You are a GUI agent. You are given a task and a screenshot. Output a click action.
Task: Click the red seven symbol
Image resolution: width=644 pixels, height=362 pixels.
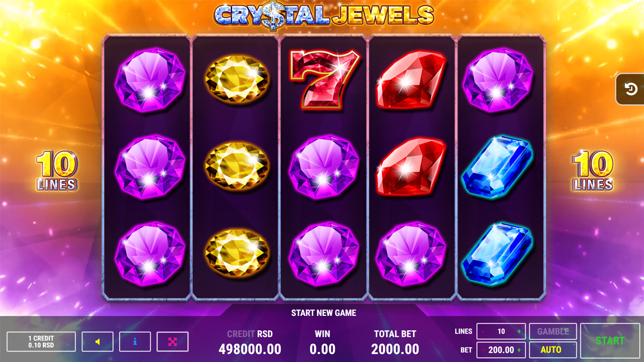[324, 79]
